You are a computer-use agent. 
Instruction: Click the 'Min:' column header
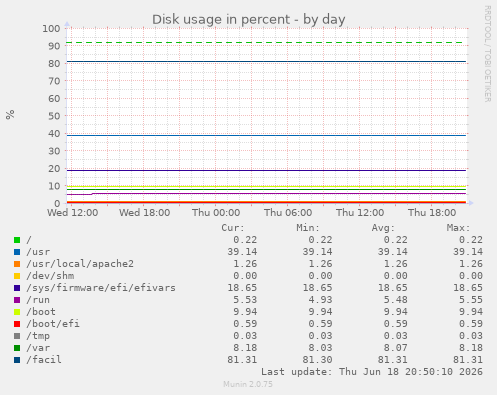(308, 228)
